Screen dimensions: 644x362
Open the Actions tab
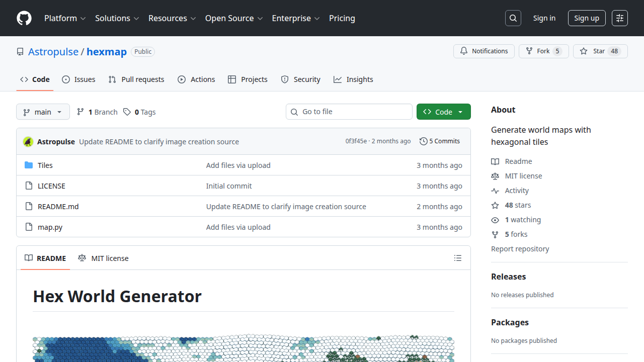(x=196, y=79)
